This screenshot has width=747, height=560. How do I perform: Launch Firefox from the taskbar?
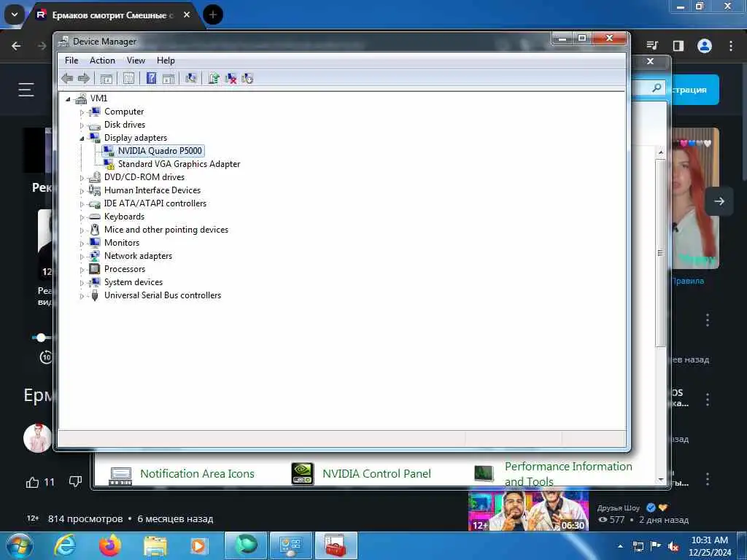pyautogui.click(x=109, y=545)
